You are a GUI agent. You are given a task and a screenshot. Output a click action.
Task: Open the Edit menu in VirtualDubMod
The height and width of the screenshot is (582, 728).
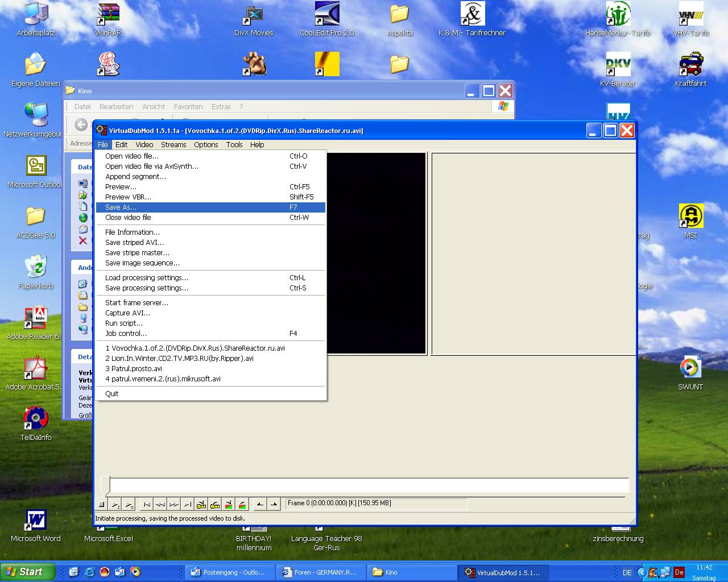122,145
